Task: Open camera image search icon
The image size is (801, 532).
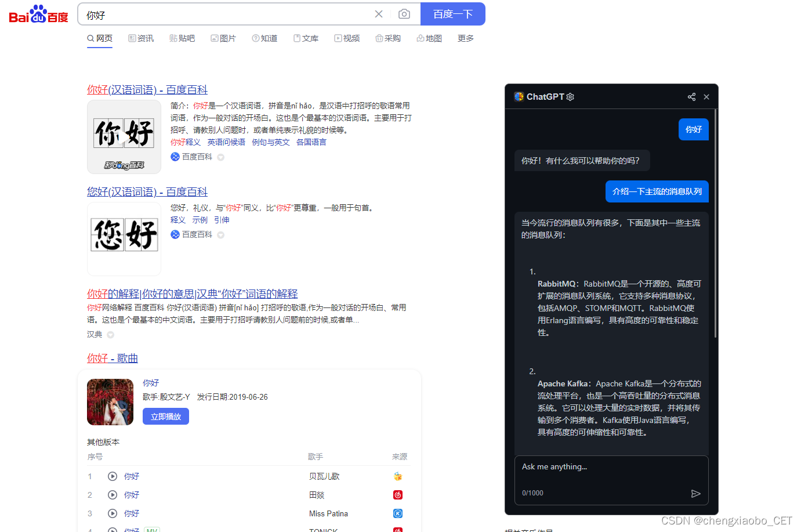Action: click(404, 14)
